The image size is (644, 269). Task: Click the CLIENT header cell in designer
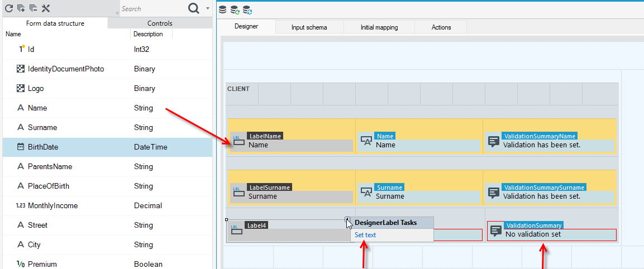coord(242,94)
